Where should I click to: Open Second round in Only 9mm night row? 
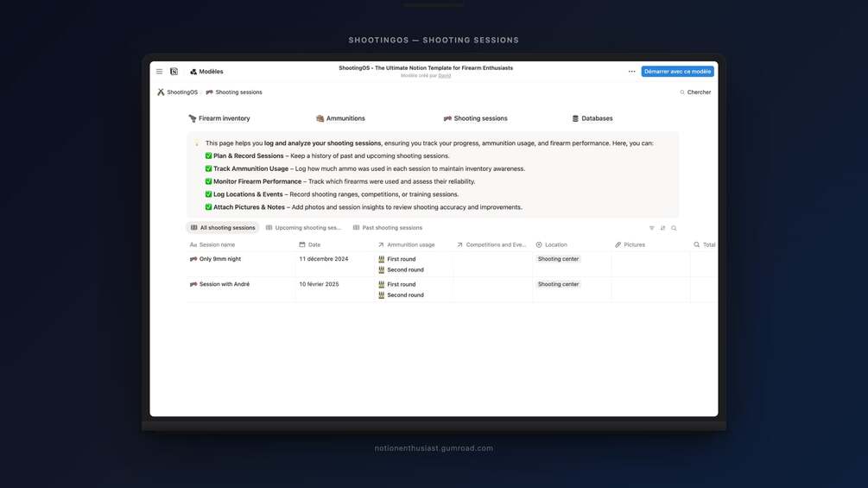(x=401, y=270)
